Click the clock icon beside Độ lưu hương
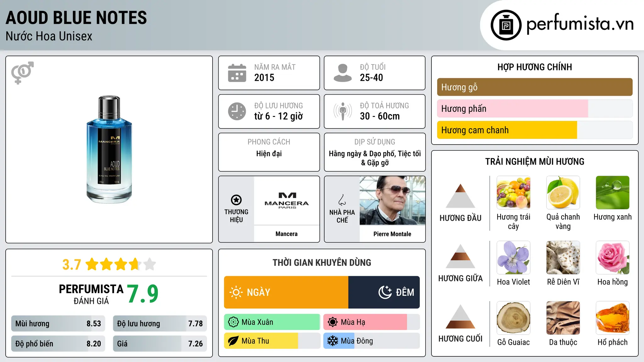 click(x=237, y=111)
